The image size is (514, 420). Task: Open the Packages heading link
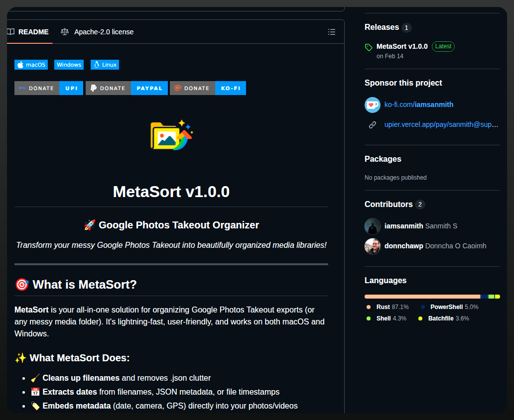tap(383, 159)
